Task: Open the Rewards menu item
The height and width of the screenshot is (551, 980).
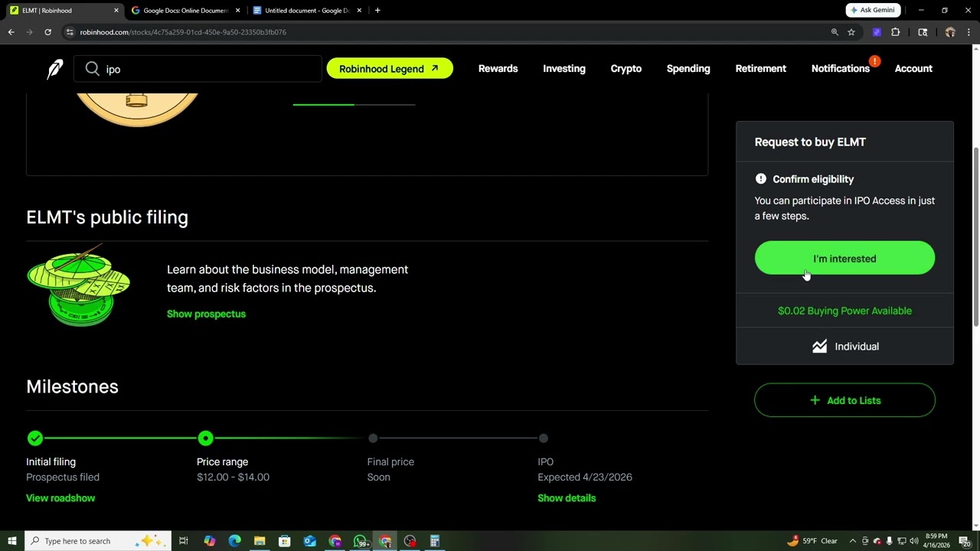Action: (x=498, y=69)
